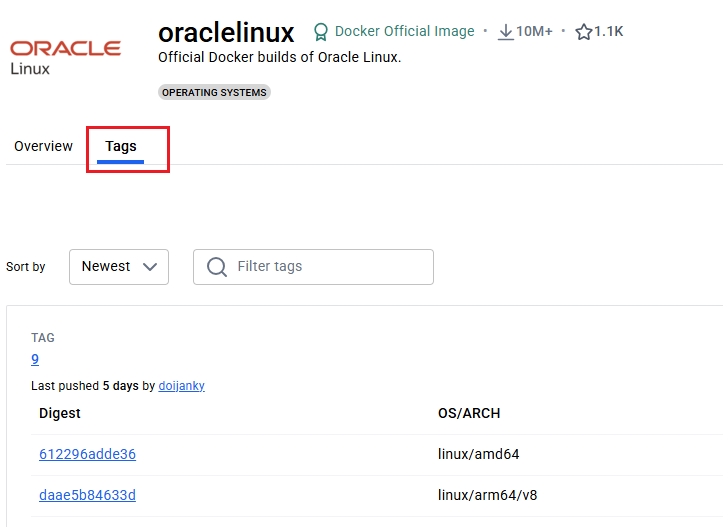Click the oraclelinux repository title
This screenshot has width=723, height=527.
point(226,32)
